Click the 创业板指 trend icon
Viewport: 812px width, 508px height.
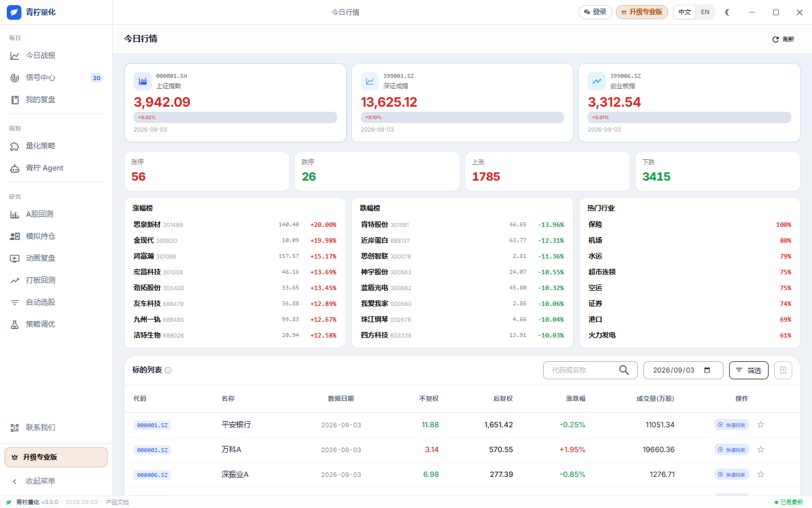597,81
